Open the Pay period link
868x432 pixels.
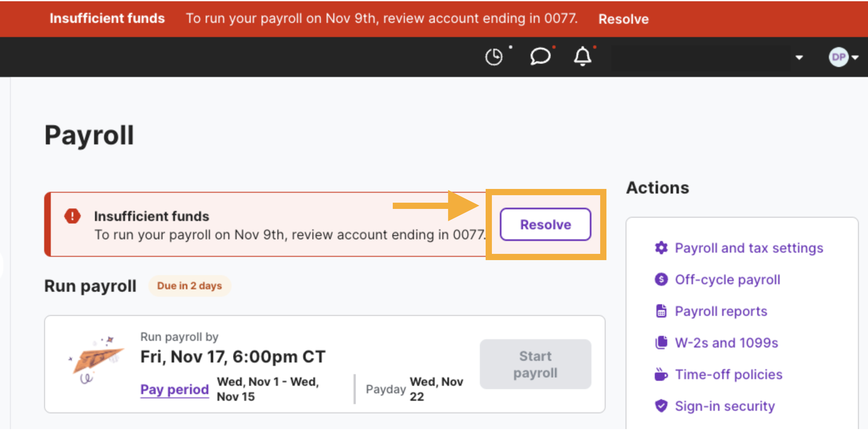175,390
